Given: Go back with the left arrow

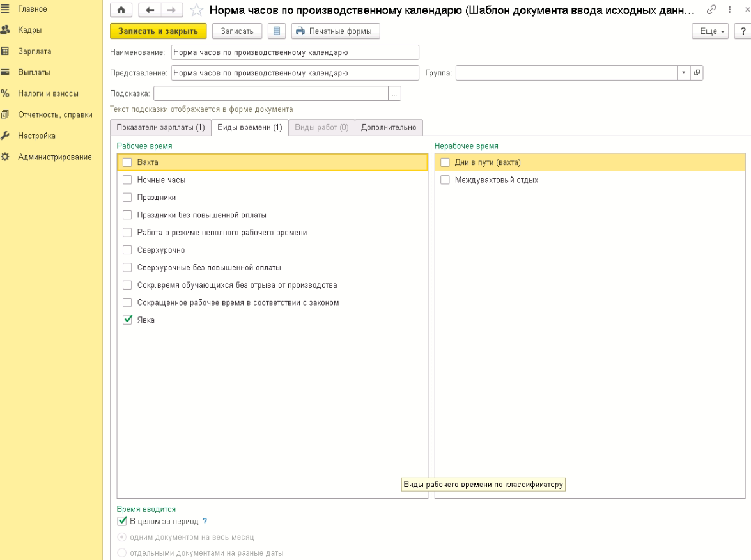Looking at the screenshot, I should click(x=150, y=10).
